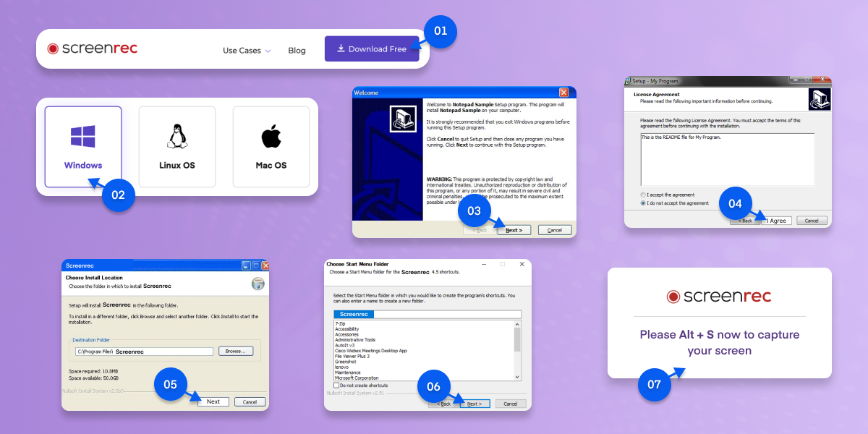Maximize the Choose Start Menu Folder window
Image resolution: width=868 pixels, height=434 pixels.
[x=503, y=264]
